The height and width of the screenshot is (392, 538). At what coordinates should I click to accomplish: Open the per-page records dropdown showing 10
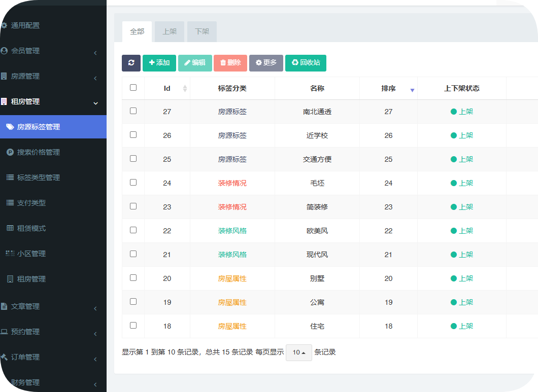coord(298,352)
